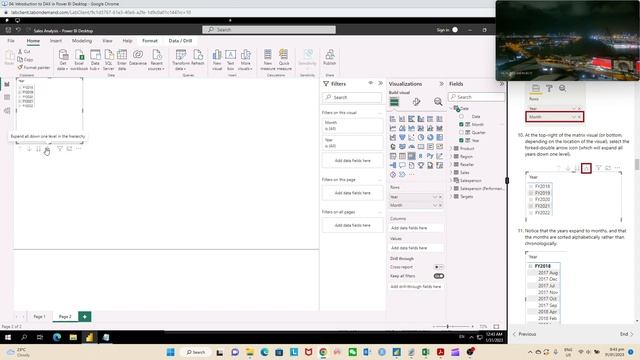640x360 pixels.
Task: Click the visual's filter funnel icon
Action: (60, 149)
